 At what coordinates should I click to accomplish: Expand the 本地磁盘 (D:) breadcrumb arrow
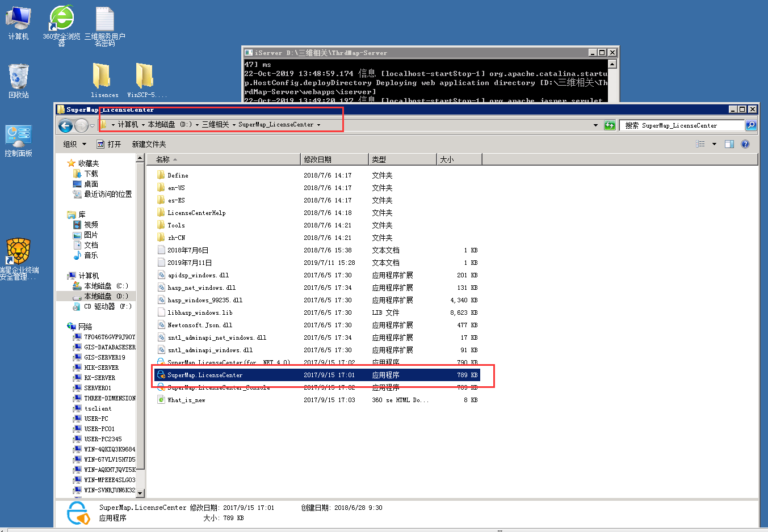pyautogui.click(x=197, y=125)
